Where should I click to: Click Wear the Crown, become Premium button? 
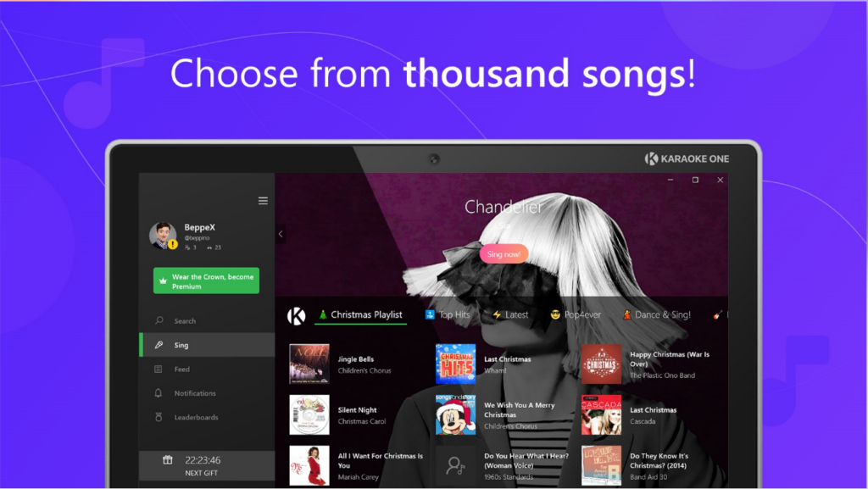[x=206, y=281]
